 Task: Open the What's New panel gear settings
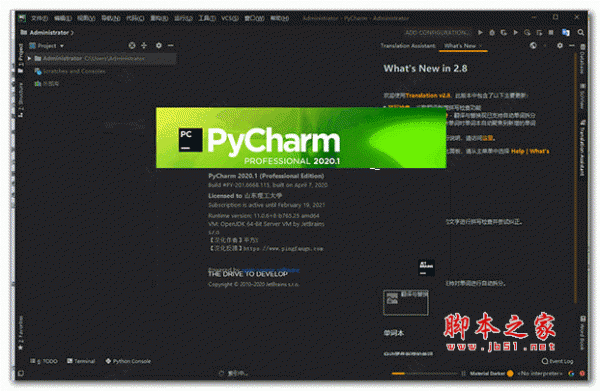click(x=560, y=46)
